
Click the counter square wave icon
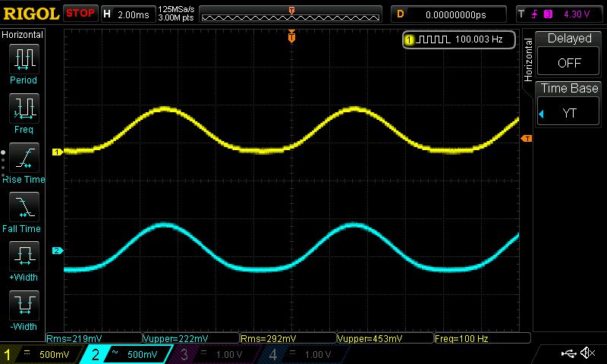coord(432,39)
